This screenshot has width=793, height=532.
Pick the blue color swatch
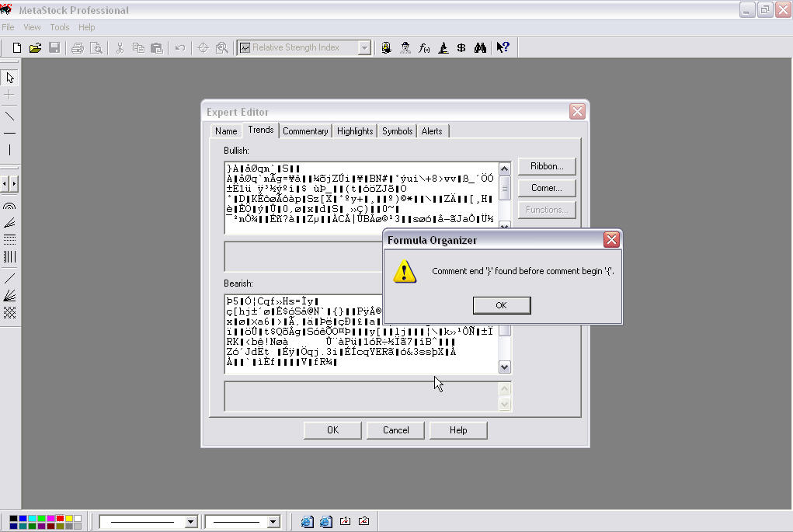pyautogui.click(x=23, y=518)
